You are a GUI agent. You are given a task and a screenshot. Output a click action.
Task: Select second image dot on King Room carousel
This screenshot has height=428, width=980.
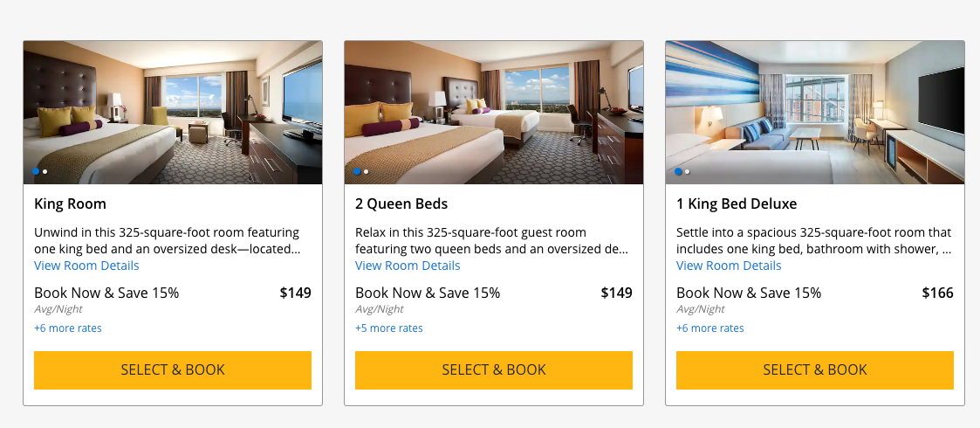(45, 172)
